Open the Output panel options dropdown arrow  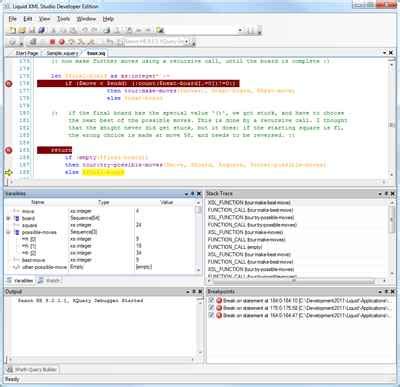(188, 292)
